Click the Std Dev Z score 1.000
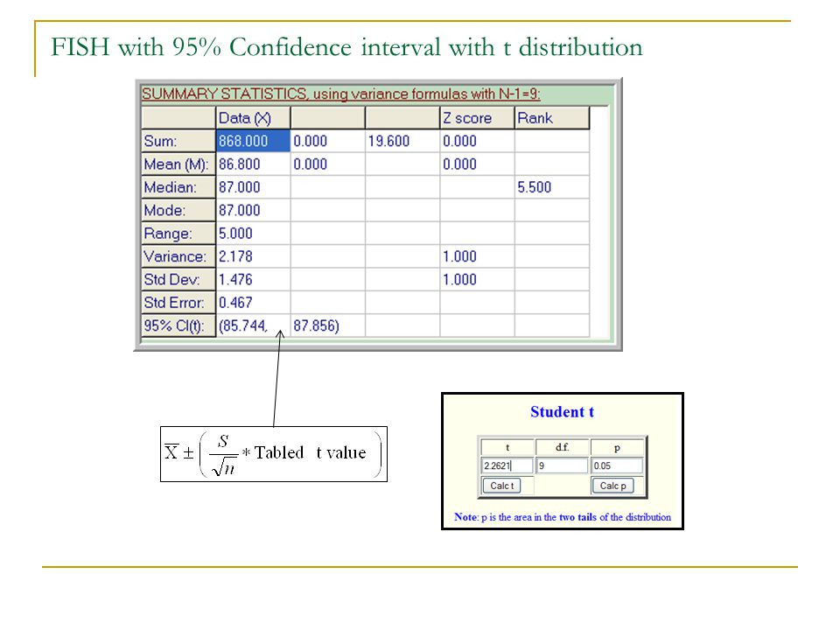Viewport: 840px width, 630px height. point(477,279)
